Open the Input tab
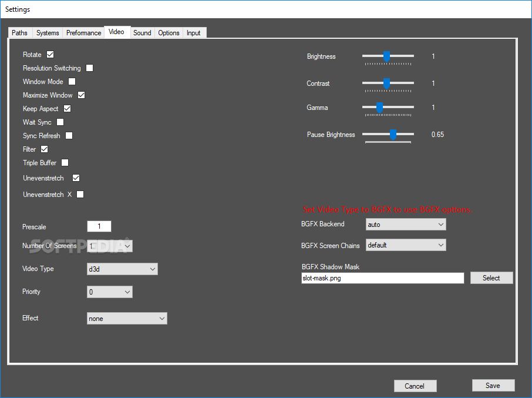532x398 pixels. coord(194,32)
